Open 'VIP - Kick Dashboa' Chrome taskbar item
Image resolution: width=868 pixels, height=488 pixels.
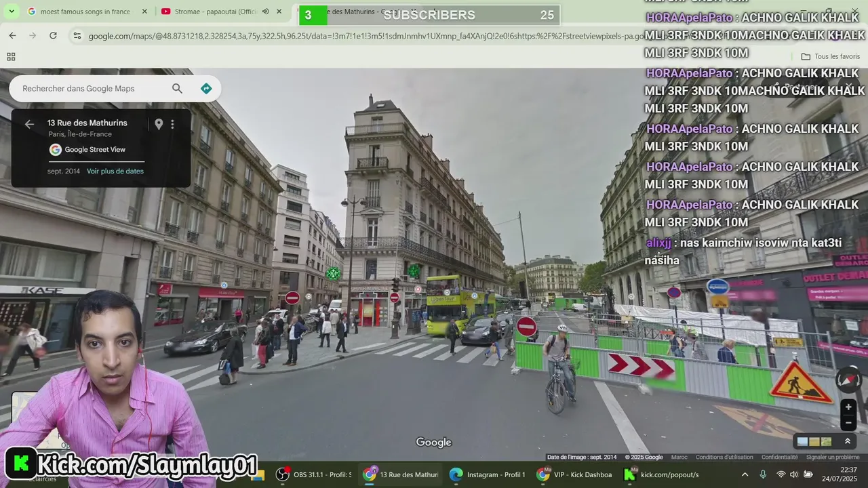pyautogui.click(x=574, y=474)
